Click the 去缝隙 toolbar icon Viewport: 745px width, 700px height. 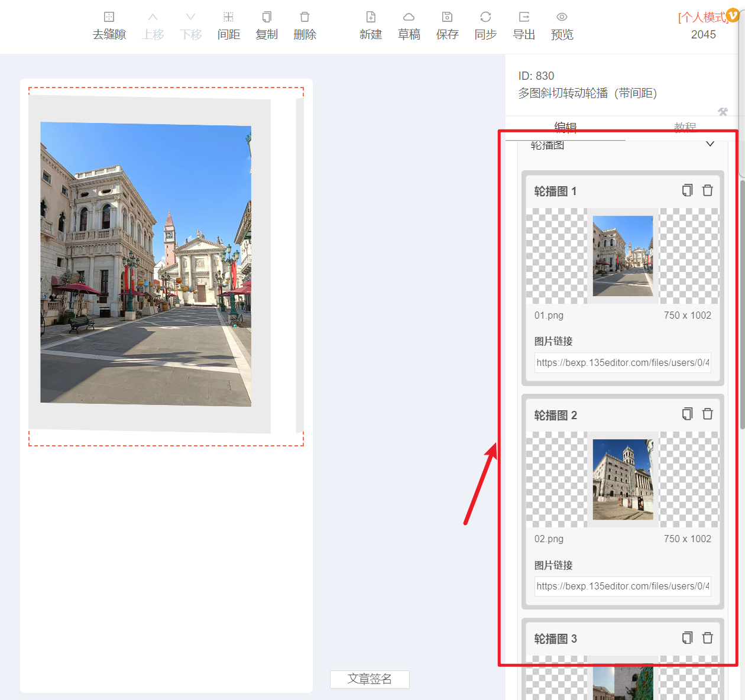pos(109,17)
